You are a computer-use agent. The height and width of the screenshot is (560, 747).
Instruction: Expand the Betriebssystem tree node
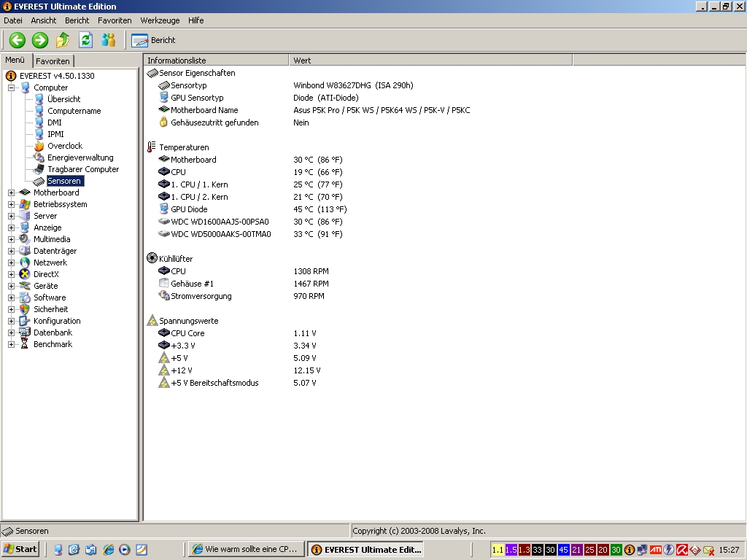(x=11, y=204)
